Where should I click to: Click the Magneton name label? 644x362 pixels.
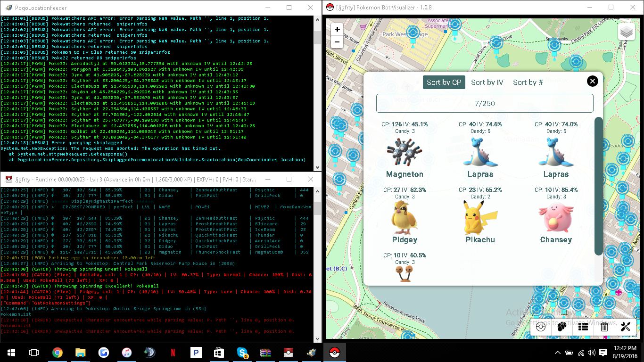pyautogui.click(x=405, y=174)
